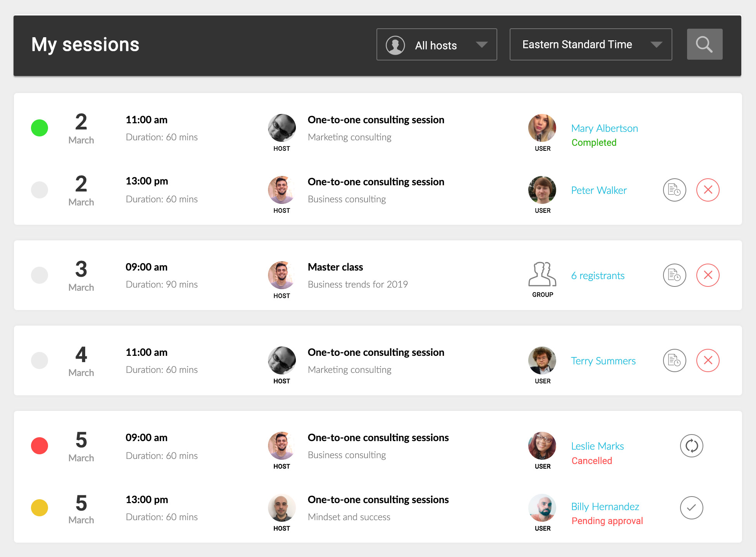Open the Master class session title
The height and width of the screenshot is (557, 756).
click(x=335, y=267)
